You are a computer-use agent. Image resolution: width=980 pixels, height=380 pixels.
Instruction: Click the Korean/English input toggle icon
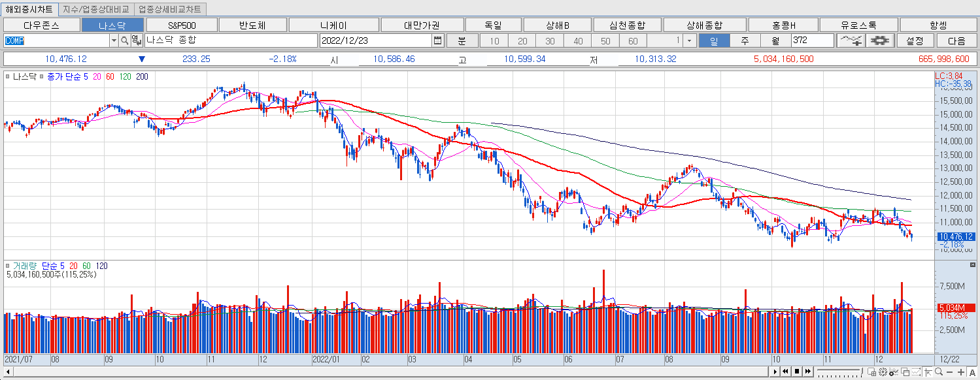[135, 40]
